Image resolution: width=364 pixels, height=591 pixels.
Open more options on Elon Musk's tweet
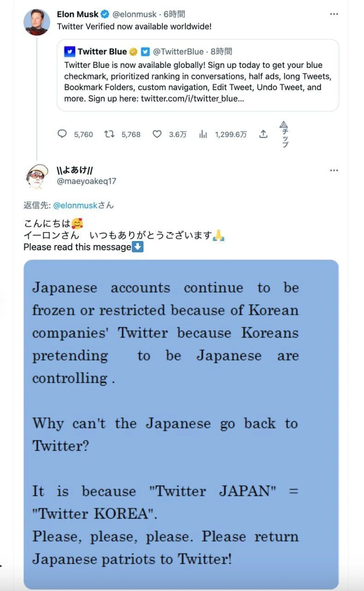pos(334,14)
